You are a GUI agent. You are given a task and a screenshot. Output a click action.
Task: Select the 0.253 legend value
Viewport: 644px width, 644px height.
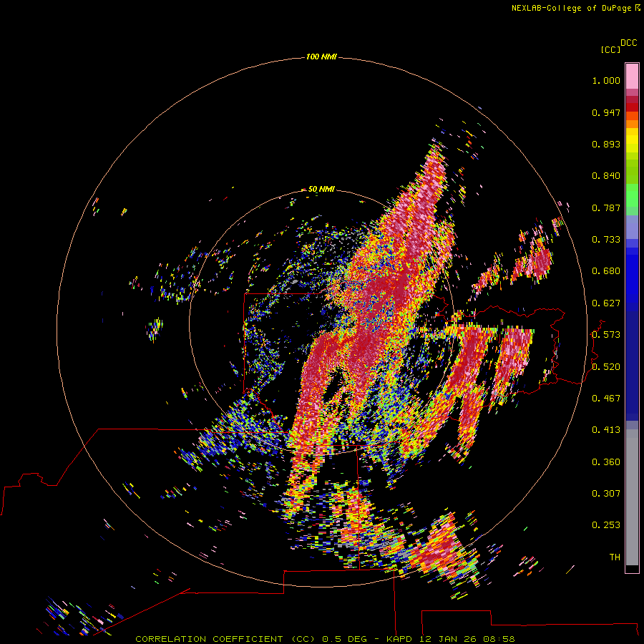(606, 525)
